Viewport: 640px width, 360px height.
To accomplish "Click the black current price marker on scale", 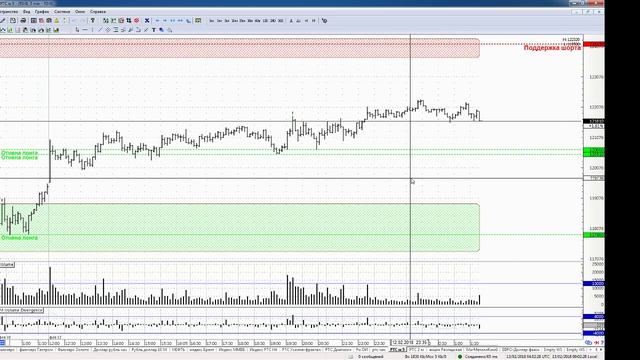I will (x=593, y=121).
